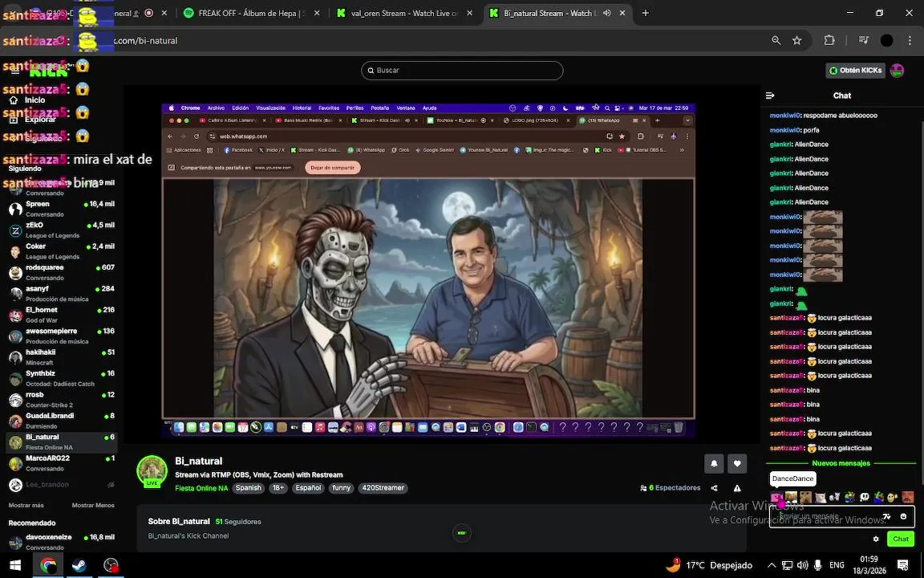
Task: Open El_hornet channel in sidebar
Action: coord(62,315)
